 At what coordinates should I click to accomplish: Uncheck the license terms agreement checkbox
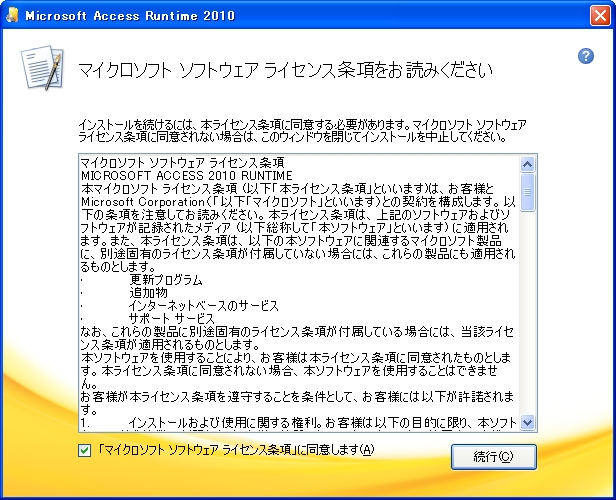coord(83,449)
